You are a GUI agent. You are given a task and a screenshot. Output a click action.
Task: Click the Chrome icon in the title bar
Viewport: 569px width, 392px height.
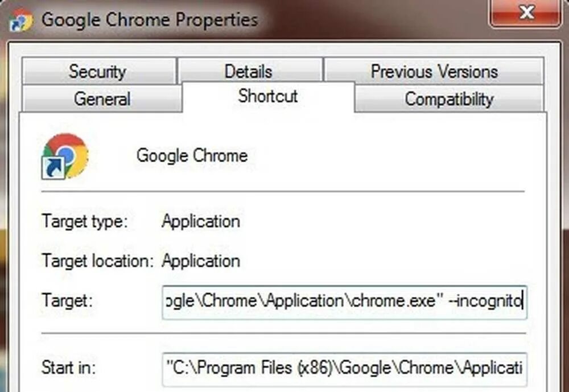[x=20, y=20]
